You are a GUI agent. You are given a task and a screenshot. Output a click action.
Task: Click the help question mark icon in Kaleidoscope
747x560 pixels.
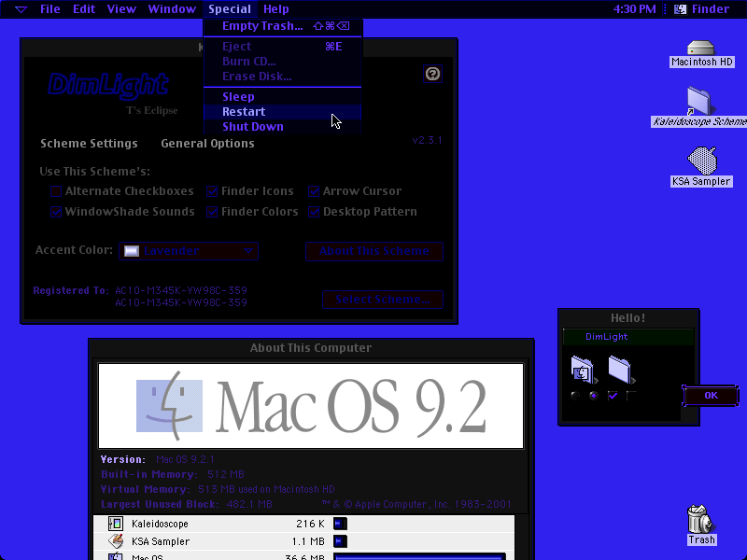(x=432, y=74)
